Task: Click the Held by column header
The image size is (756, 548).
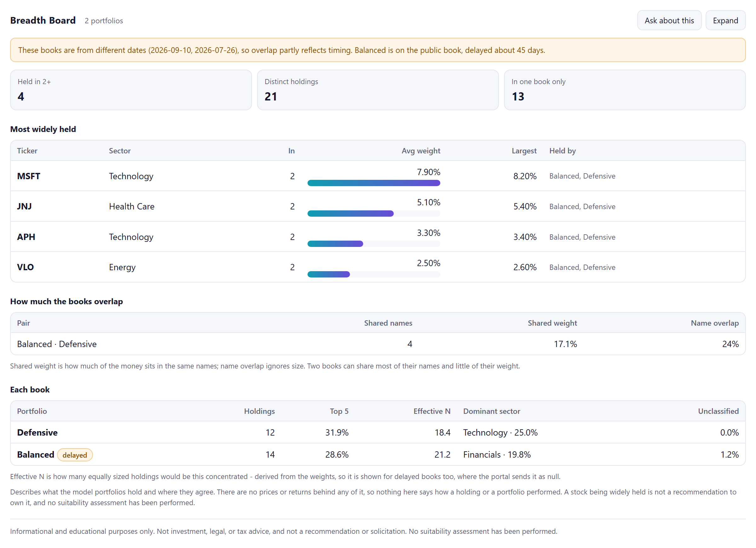Action: coord(562,151)
